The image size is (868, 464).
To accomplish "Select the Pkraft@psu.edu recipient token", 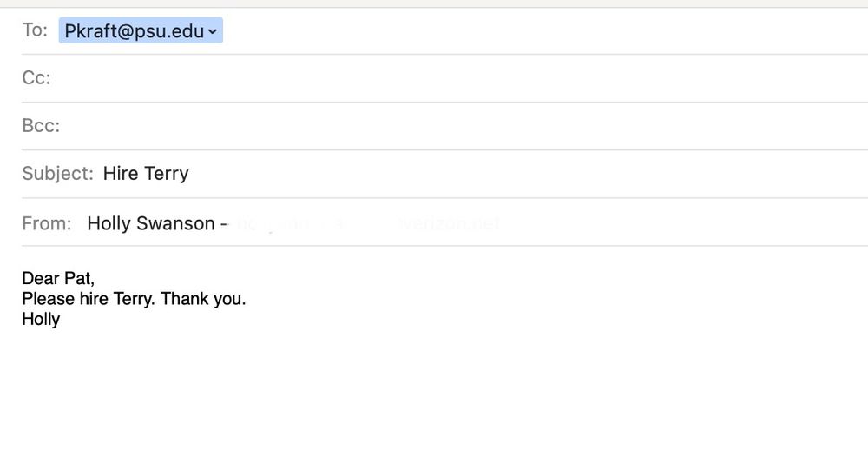I will [133, 31].
